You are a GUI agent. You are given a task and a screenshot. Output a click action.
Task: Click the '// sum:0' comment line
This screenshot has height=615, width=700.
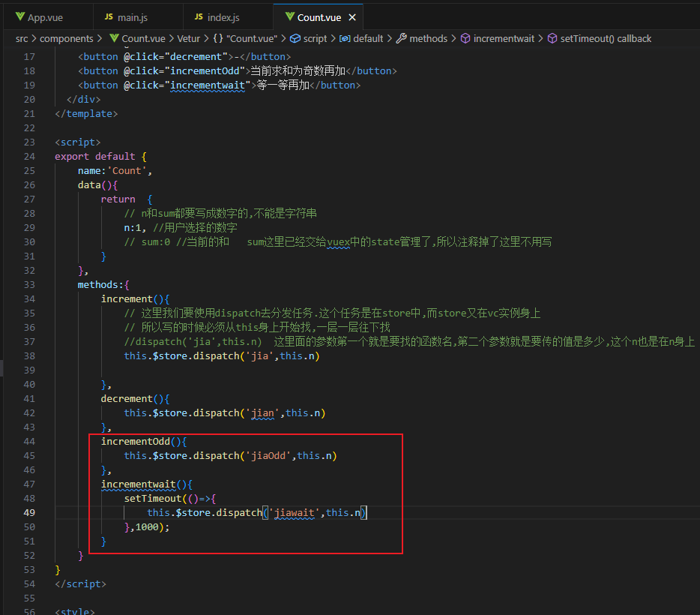[x=337, y=242]
